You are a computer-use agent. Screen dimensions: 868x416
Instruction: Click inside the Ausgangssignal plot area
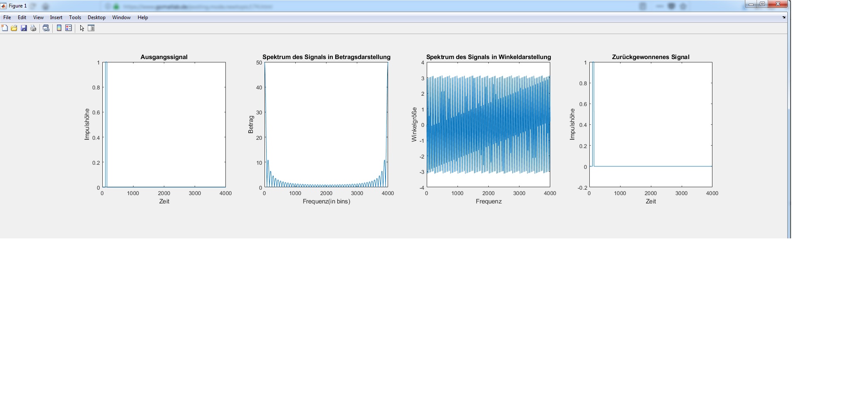coord(164,125)
